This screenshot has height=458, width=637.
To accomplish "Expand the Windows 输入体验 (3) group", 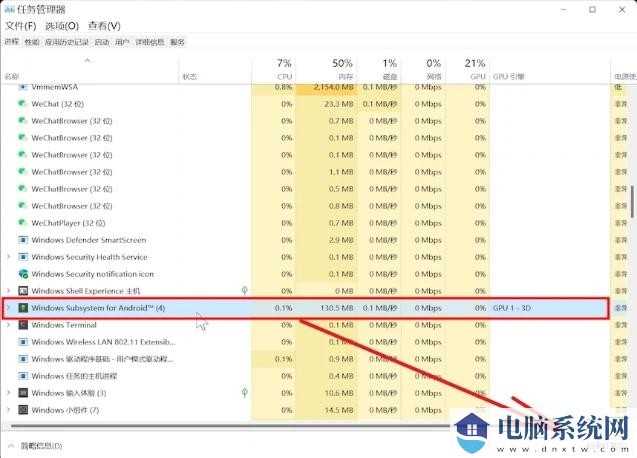I will (9, 393).
